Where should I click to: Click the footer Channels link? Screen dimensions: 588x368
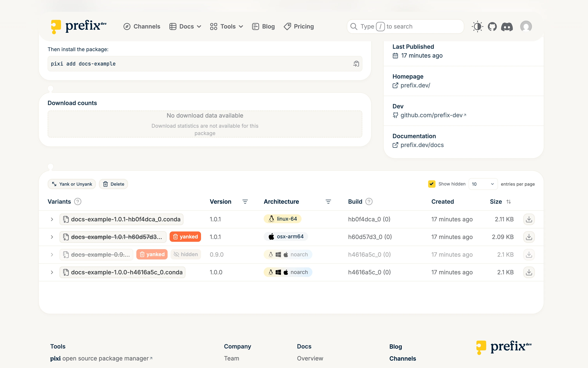pos(403,358)
